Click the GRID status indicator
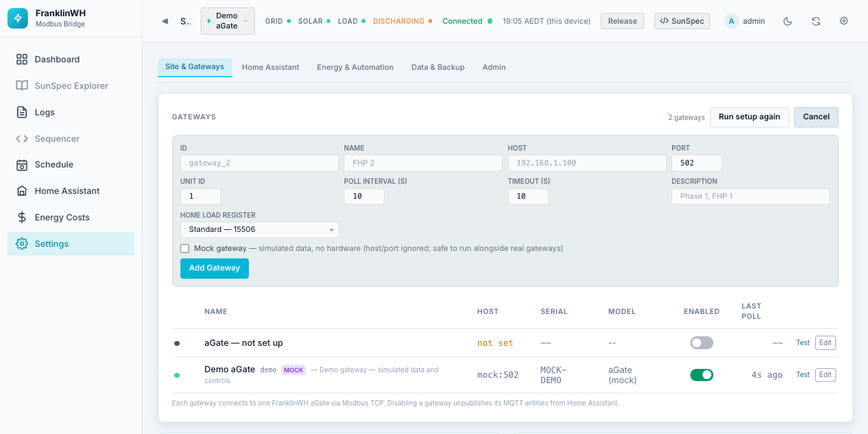This screenshot has height=434, width=868. tap(278, 21)
